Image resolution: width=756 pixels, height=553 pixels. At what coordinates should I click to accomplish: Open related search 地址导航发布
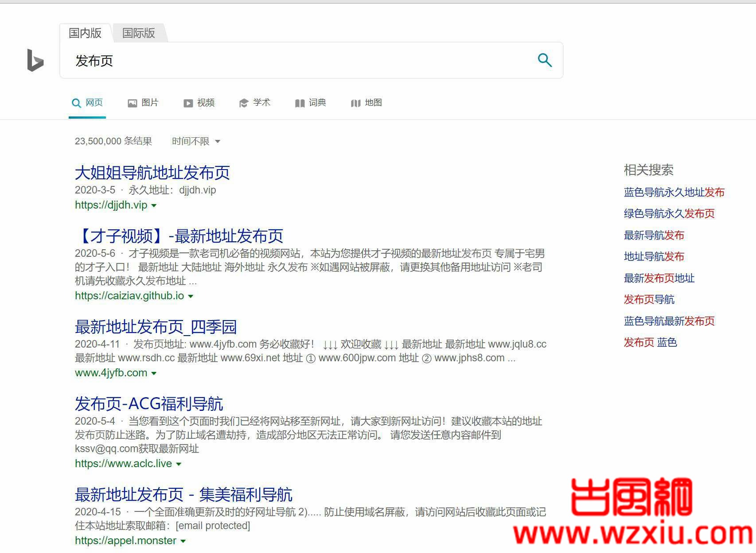click(654, 256)
